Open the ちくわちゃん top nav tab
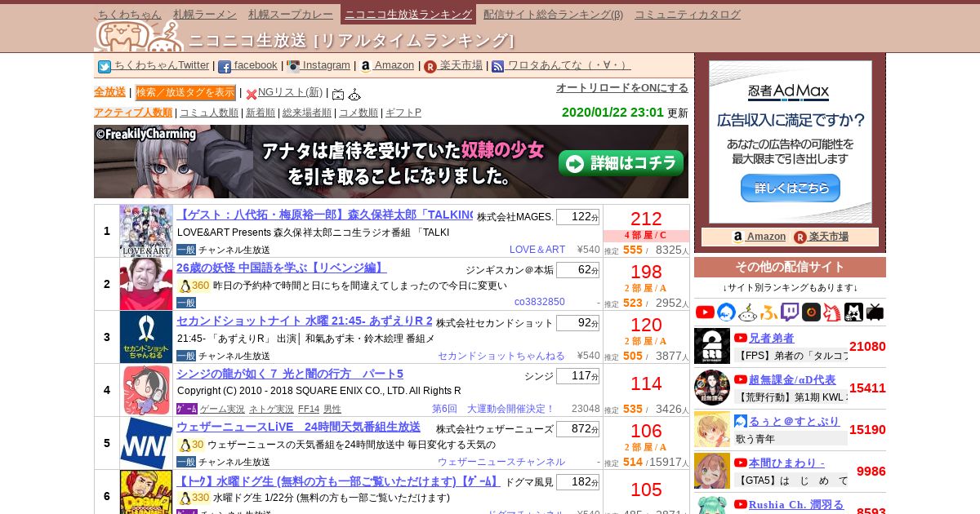Screen dimensions: 980x514 click(129, 14)
